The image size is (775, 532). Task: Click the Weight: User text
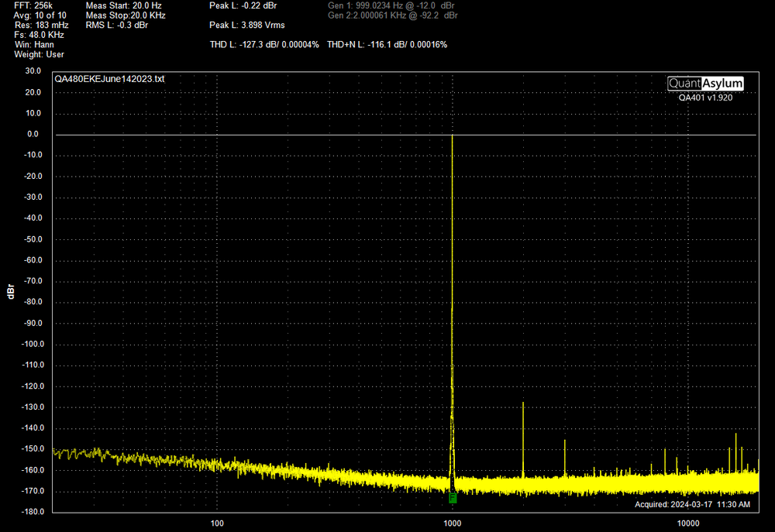click(x=39, y=55)
